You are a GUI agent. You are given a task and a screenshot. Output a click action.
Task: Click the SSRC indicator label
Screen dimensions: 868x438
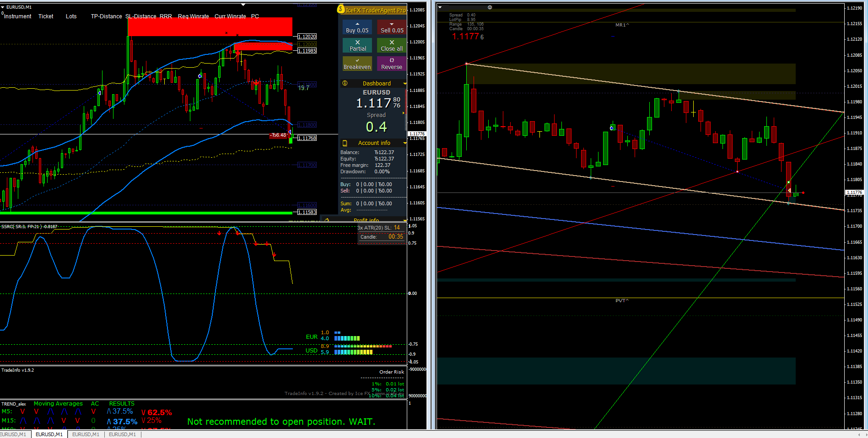coord(29,226)
